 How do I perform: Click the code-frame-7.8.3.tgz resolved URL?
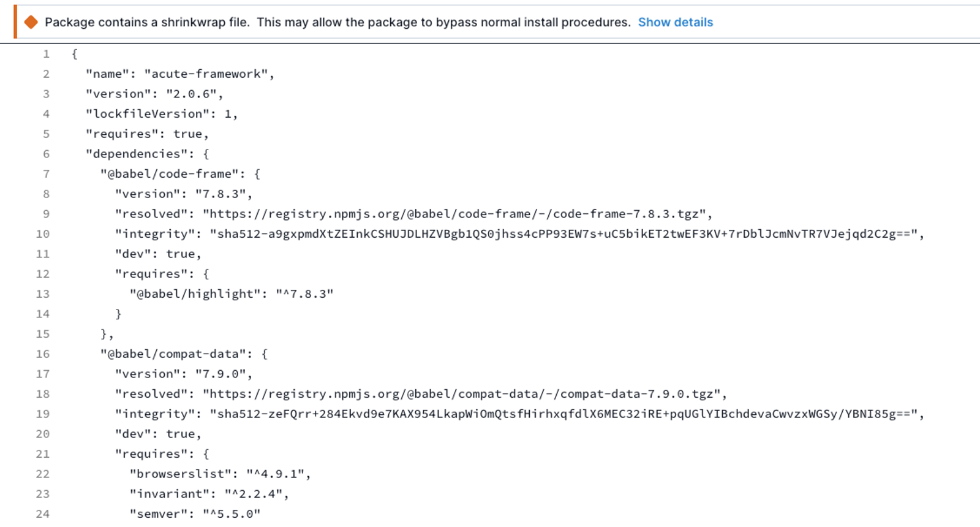[454, 214]
